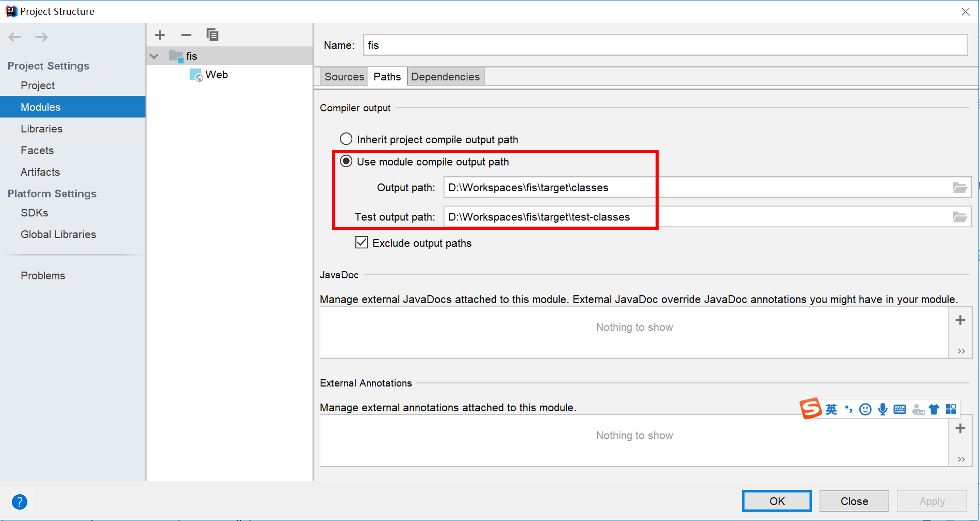The width and height of the screenshot is (980, 521).
Task: Click the module Name input field
Action: [x=665, y=45]
